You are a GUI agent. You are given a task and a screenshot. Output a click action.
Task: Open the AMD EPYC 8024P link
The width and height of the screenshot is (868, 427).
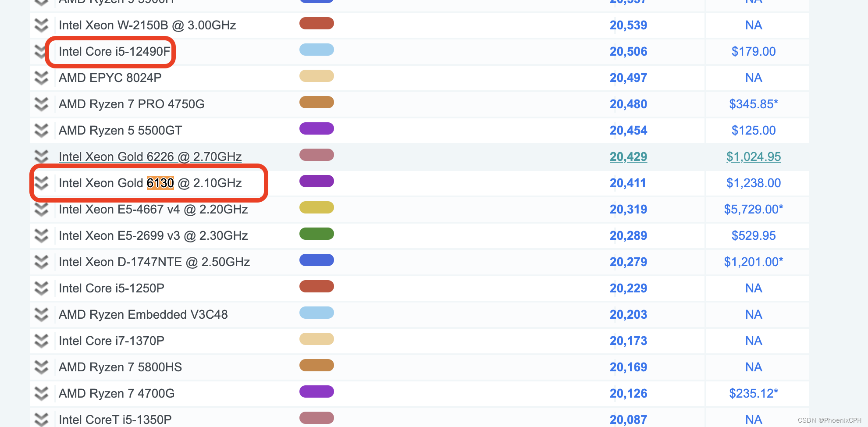click(x=110, y=78)
